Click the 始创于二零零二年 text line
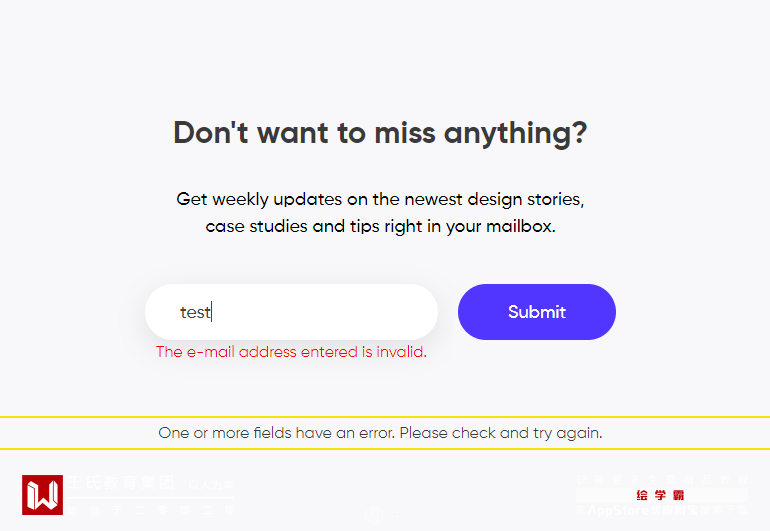This screenshot has width=770, height=531. (150, 510)
